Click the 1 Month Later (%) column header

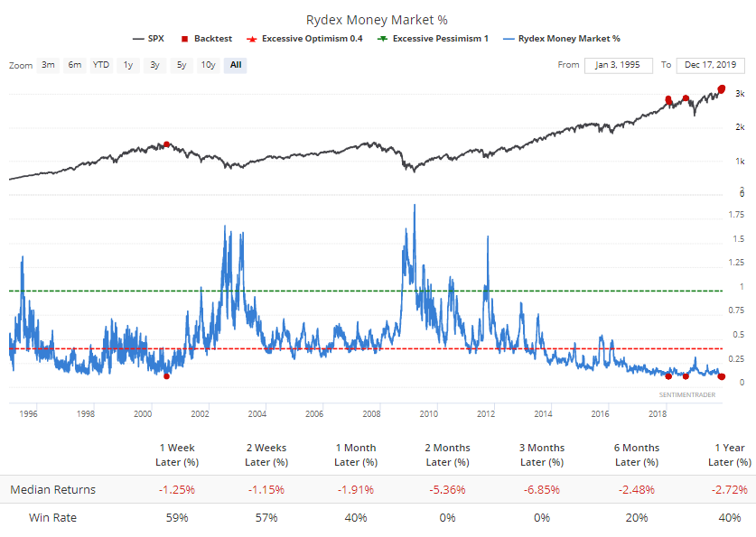coord(356,455)
